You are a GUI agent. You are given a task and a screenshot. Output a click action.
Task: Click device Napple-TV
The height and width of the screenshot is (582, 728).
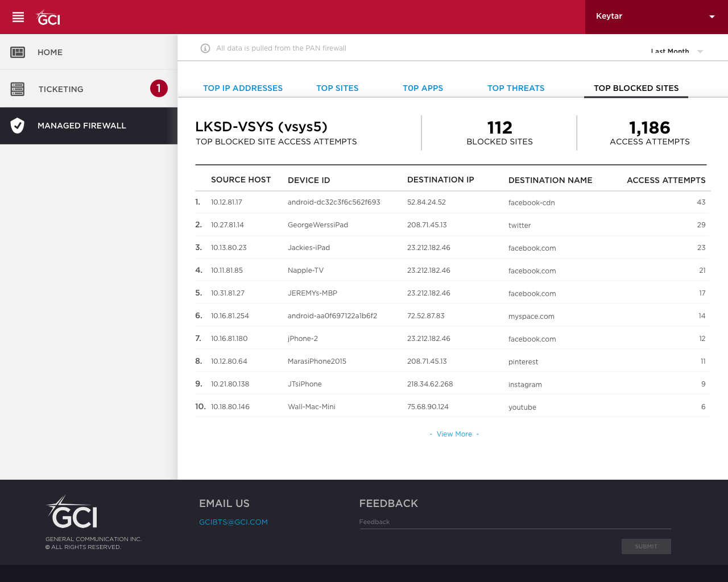(305, 271)
